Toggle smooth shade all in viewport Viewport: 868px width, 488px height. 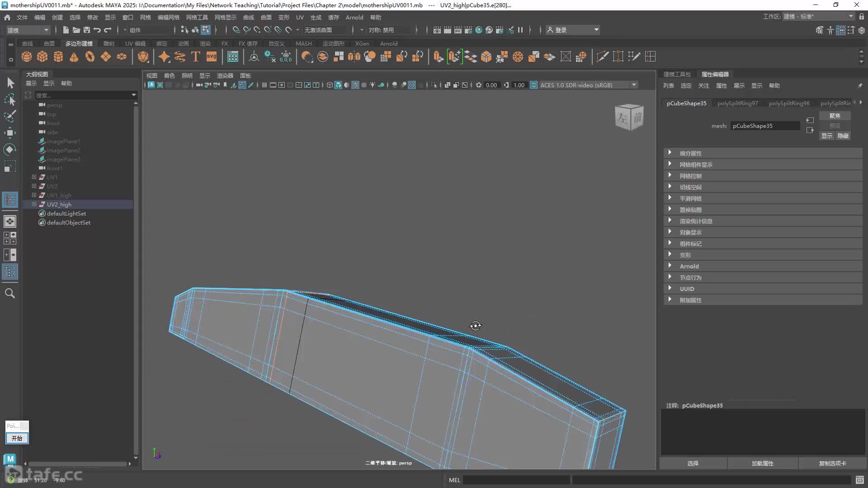(x=338, y=85)
